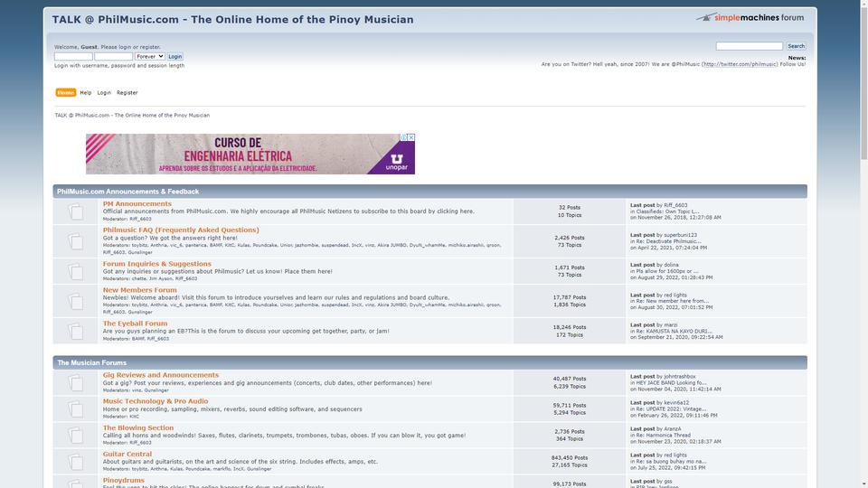Open the PM Announcements board
The width and height of the screenshot is (868, 488).
click(137, 203)
